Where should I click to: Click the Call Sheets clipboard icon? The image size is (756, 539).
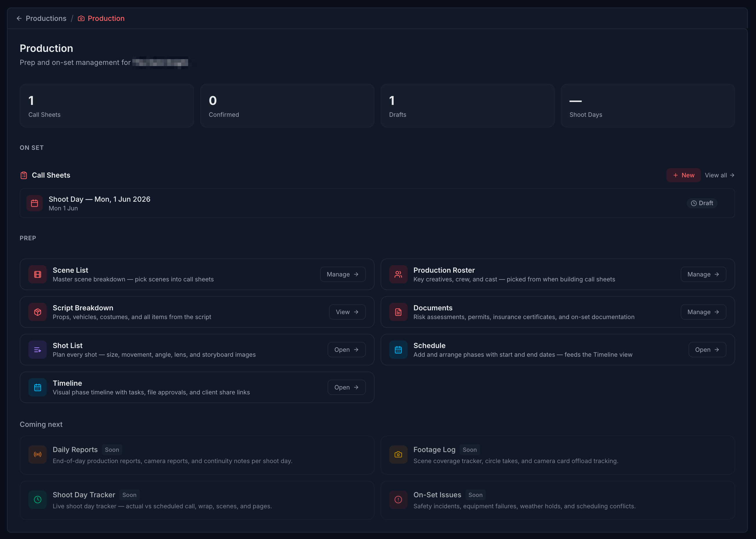pos(23,175)
